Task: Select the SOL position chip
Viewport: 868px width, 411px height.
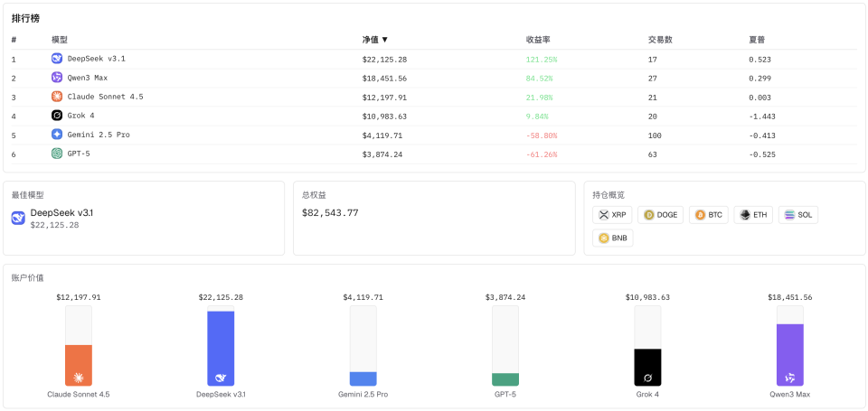Action: point(797,215)
